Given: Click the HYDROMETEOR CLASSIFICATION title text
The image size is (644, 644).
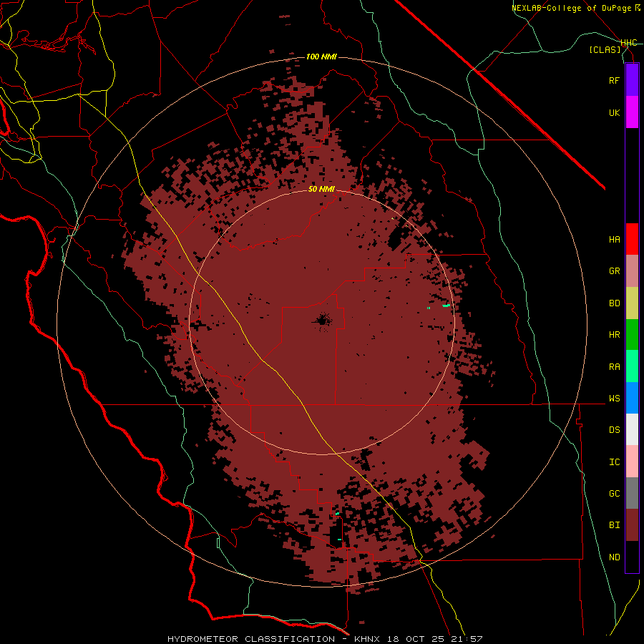Looking at the screenshot, I should 251,639.
